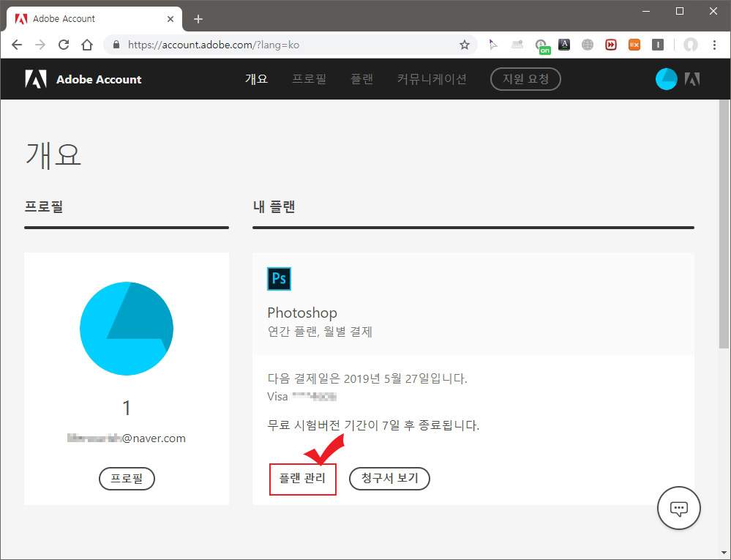731x560 pixels.
Task: Select the Adobe Account browser tab
Action: (94, 19)
